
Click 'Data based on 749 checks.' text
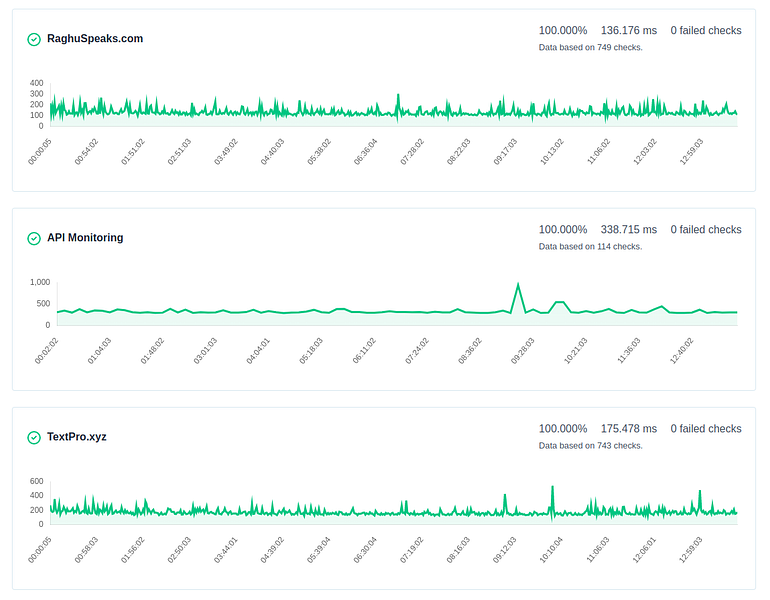click(590, 48)
